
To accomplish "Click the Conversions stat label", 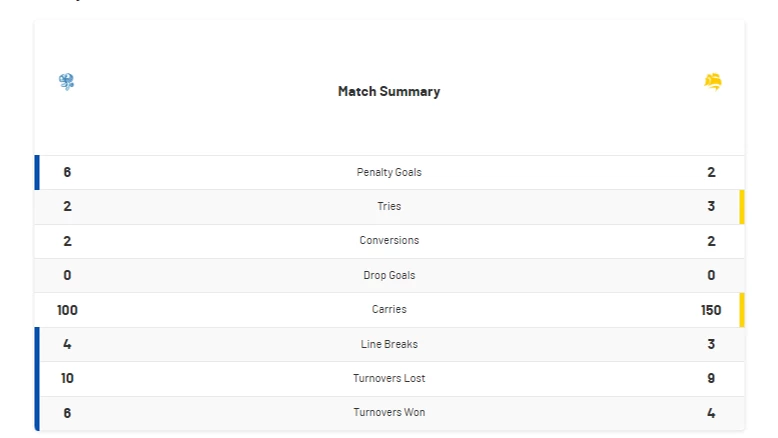I will point(389,240).
